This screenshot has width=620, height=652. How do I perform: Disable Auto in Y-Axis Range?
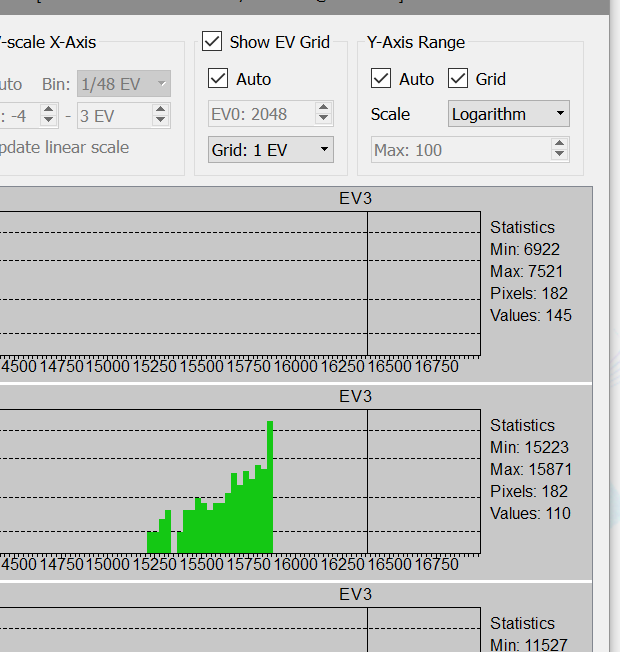click(x=381, y=79)
